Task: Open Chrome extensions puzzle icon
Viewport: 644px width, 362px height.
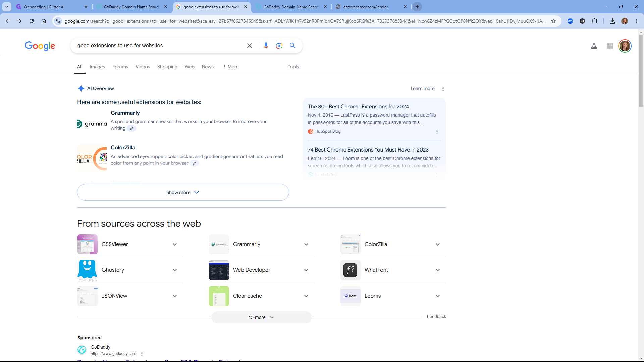Action: (x=594, y=21)
